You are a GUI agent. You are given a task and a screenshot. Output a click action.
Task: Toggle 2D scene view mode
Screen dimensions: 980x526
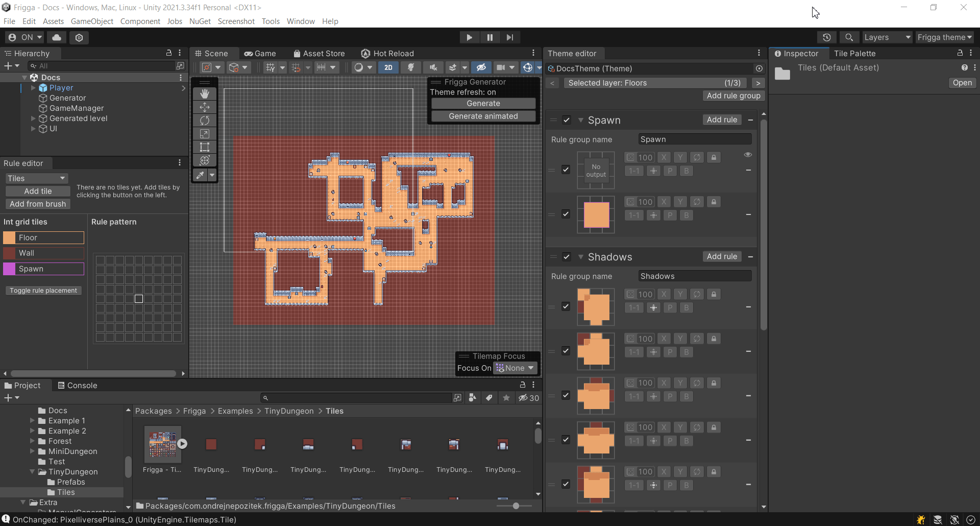pos(388,67)
